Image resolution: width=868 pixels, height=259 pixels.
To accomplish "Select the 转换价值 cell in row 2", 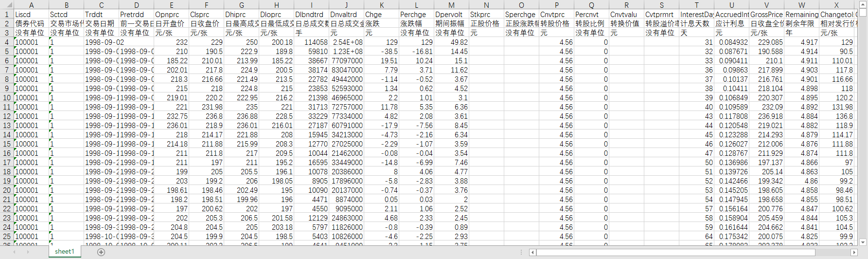I will click(x=627, y=24).
